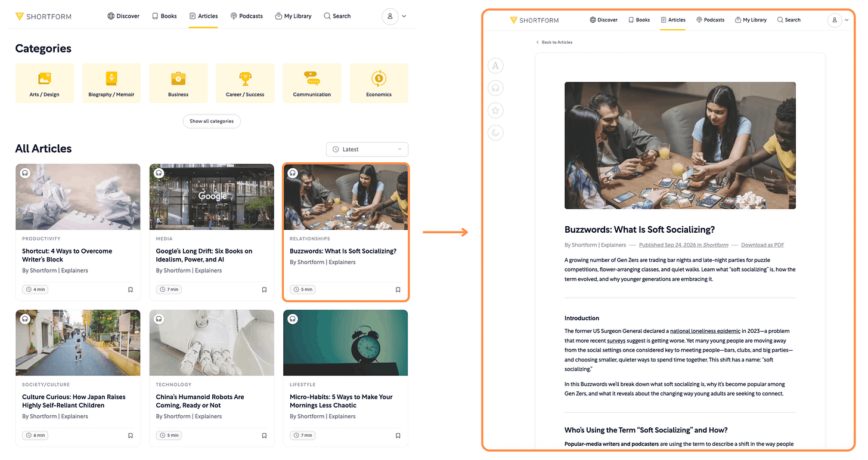Image resolution: width=868 pixels, height=460 pixels.
Task: Open Micro-Habits alarm clock thumbnail
Action: (x=346, y=342)
